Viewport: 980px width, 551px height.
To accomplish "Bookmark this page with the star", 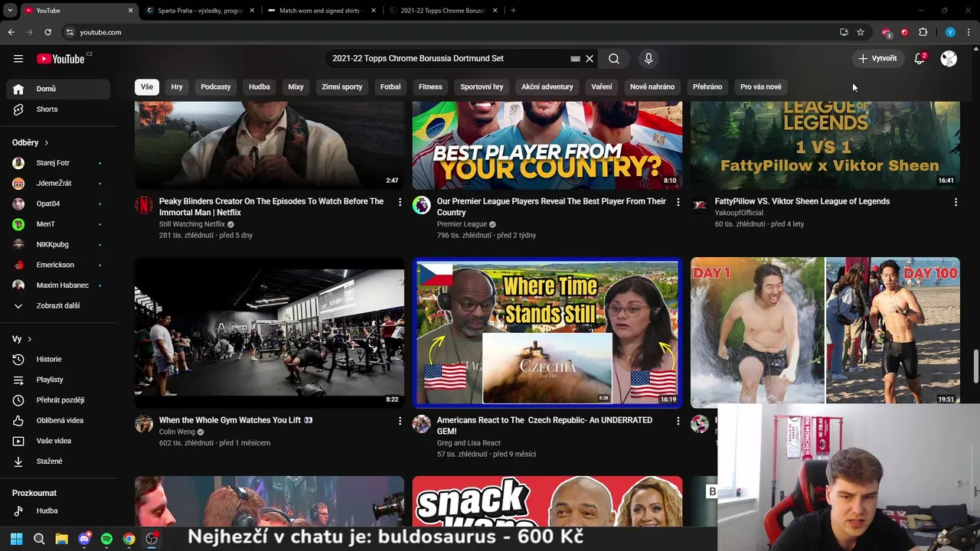I will [x=861, y=32].
